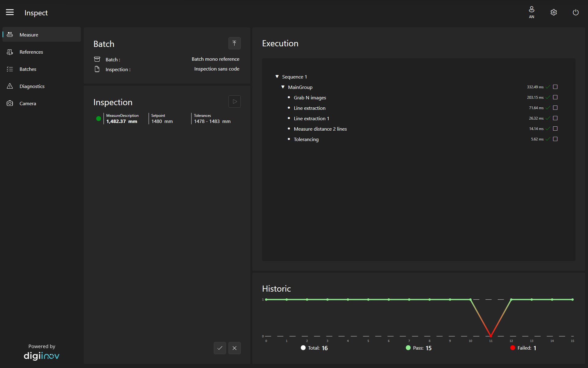This screenshot has height=368, width=588.
Task: Select Measure distance 2 lines step
Action: pyautogui.click(x=320, y=129)
